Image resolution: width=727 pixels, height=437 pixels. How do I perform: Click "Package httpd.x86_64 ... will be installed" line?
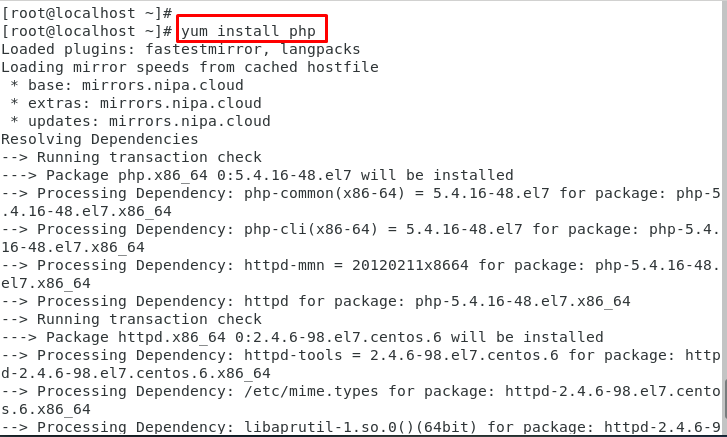coord(302,337)
